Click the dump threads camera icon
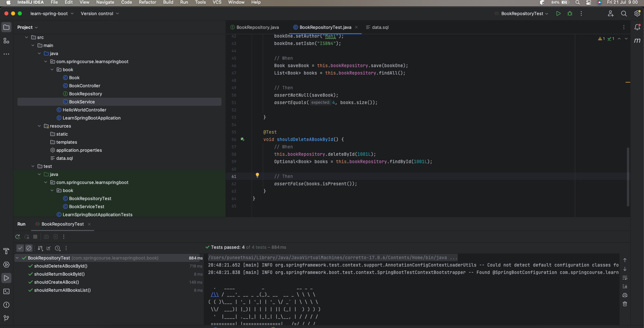Viewport: 644px width, 328px height. (46, 237)
